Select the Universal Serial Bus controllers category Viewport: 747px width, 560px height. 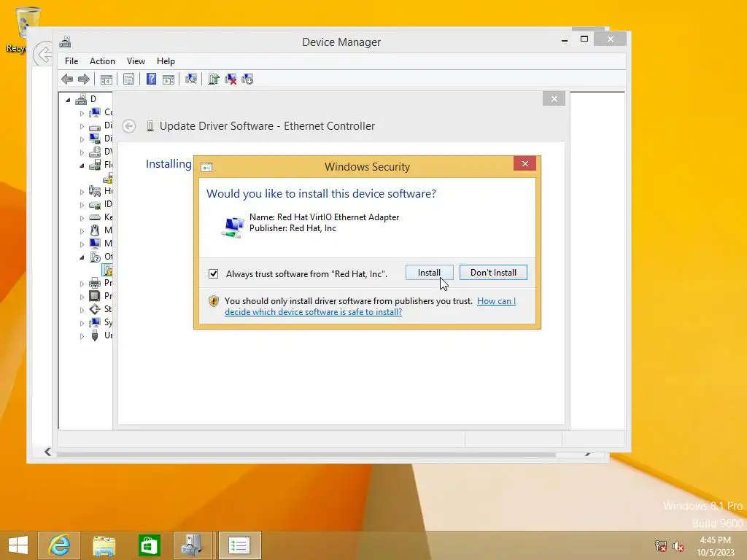[x=101, y=335]
